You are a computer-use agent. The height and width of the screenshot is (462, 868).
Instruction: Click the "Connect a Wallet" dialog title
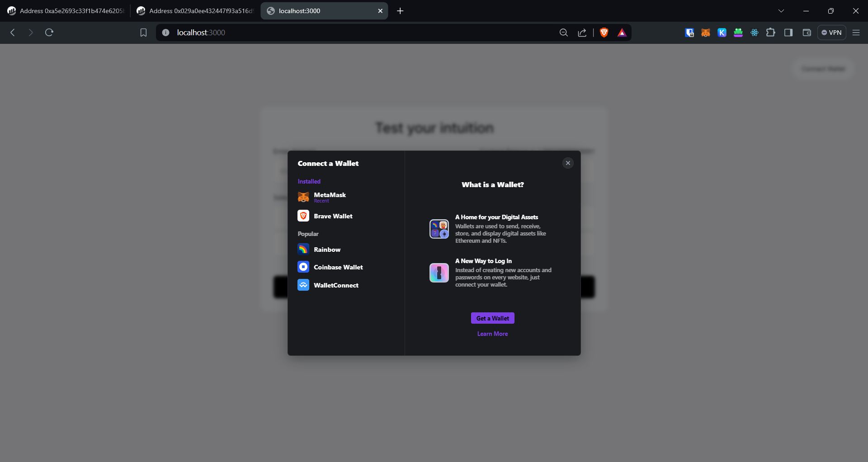[x=328, y=164]
